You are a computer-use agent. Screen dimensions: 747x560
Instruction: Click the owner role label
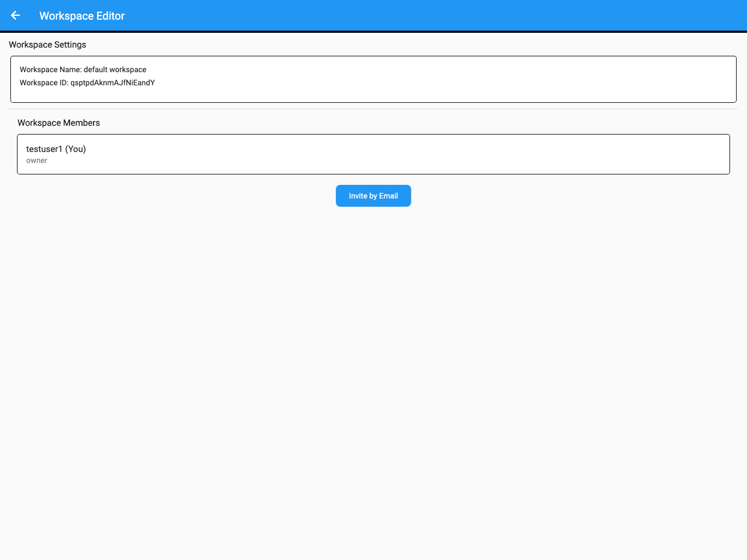click(x=37, y=161)
